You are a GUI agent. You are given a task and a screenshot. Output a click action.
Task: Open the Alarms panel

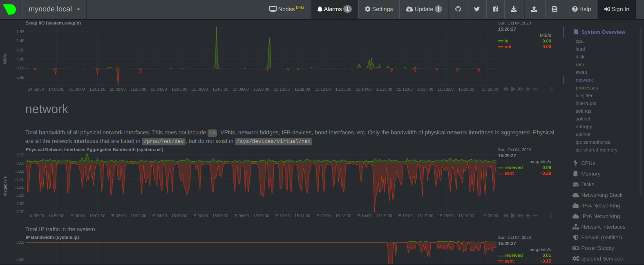coord(335,9)
